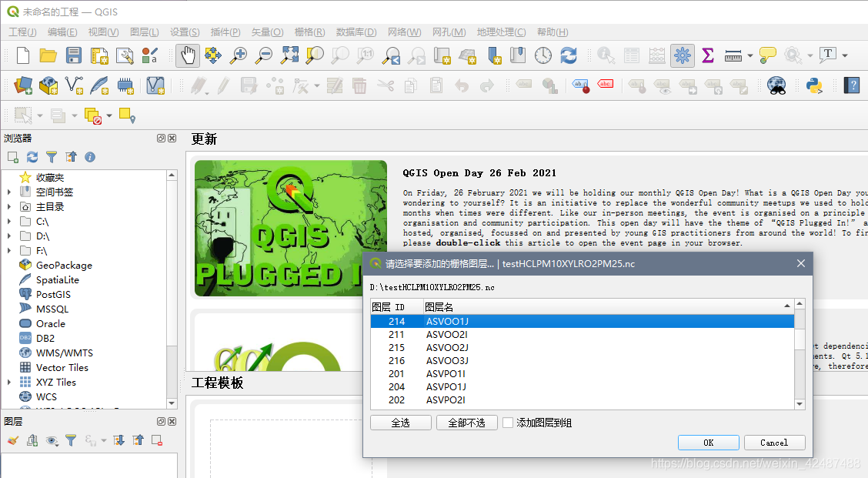Viewport: 868px width, 478px height.
Task: Click the 全选 button
Action: [x=401, y=423]
